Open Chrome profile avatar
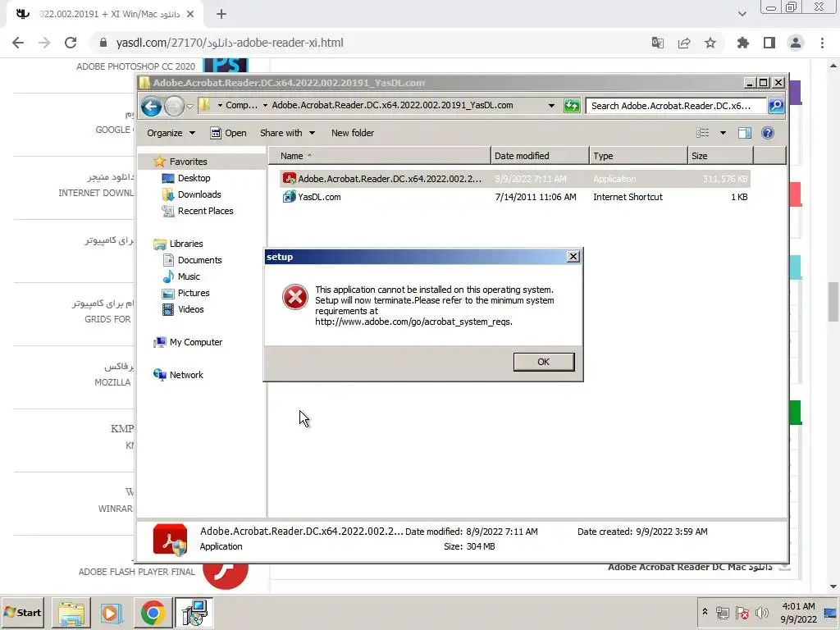The width and height of the screenshot is (840, 630). coord(795,43)
